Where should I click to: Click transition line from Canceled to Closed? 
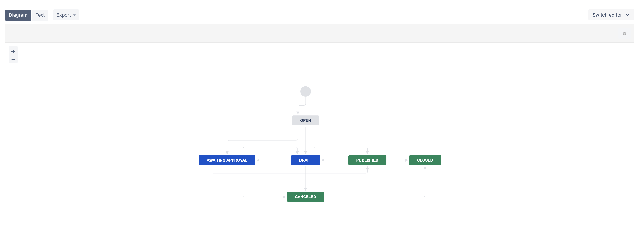tap(375, 197)
